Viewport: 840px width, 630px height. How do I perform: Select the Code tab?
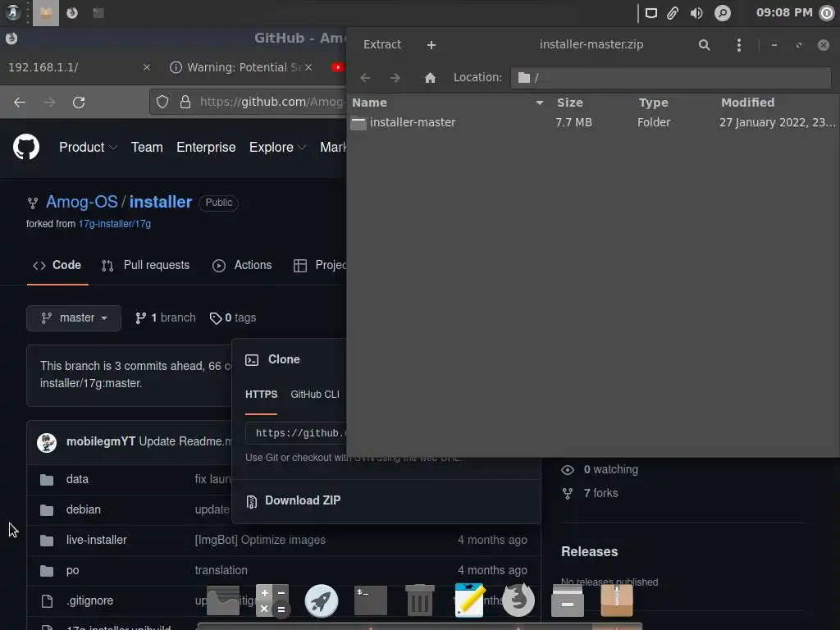[57, 265]
